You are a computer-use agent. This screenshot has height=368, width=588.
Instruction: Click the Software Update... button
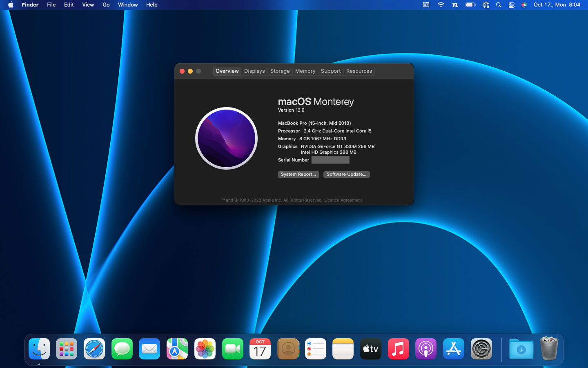click(346, 175)
